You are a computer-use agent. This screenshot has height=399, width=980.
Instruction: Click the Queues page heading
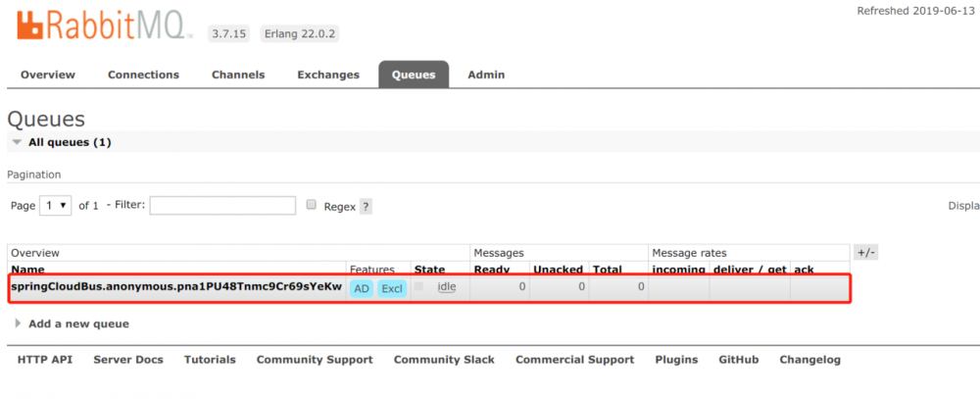pos(46,119)
